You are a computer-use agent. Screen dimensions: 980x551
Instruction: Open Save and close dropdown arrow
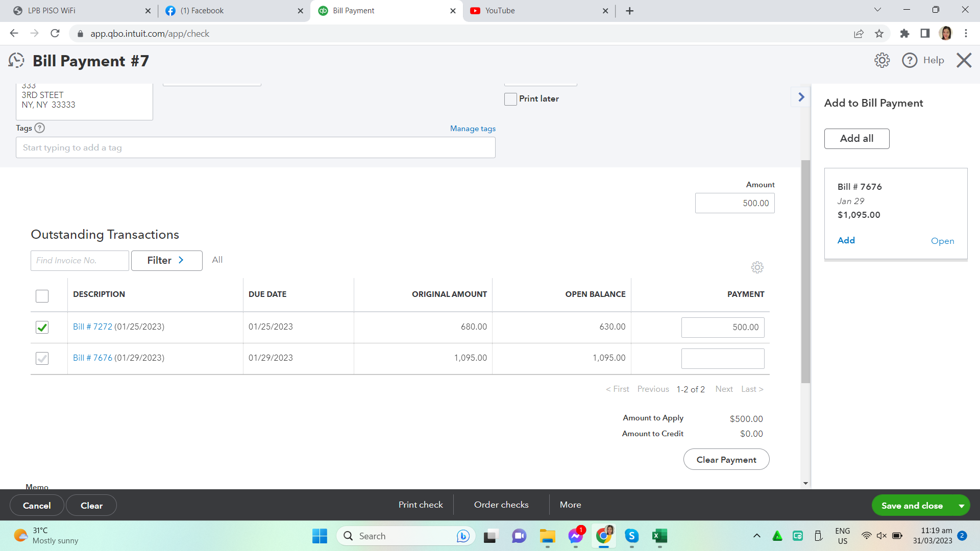(x=961, y=506)
